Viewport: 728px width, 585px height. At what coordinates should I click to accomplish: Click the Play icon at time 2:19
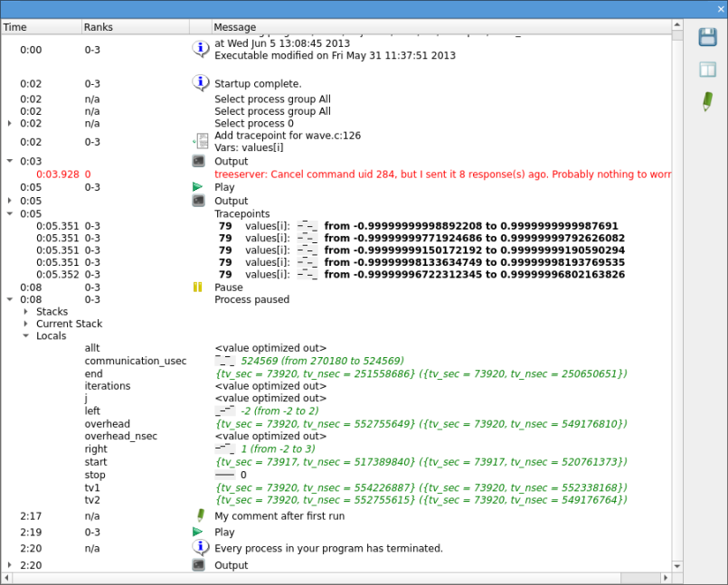(200, 532)
